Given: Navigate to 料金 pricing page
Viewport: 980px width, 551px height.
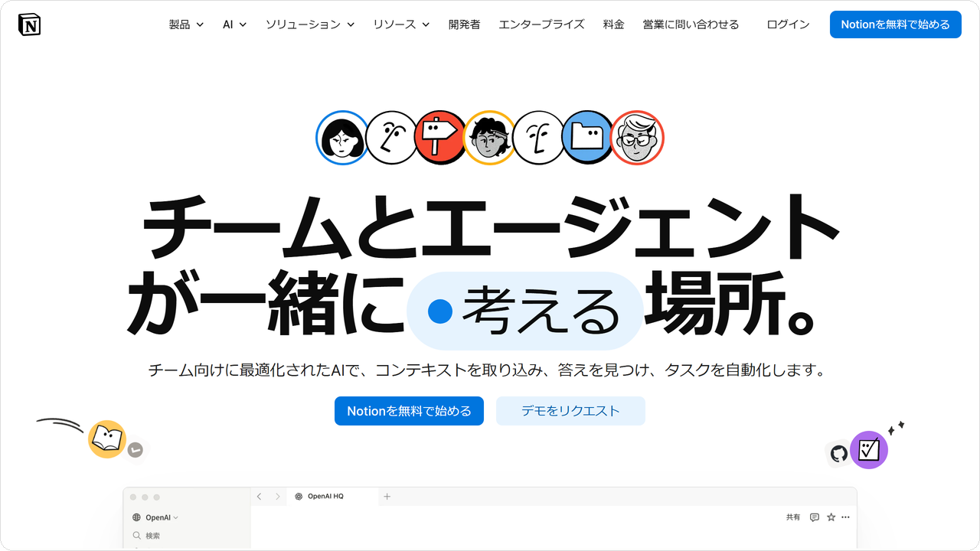Looking at the screenshot, I should [613, 24].
